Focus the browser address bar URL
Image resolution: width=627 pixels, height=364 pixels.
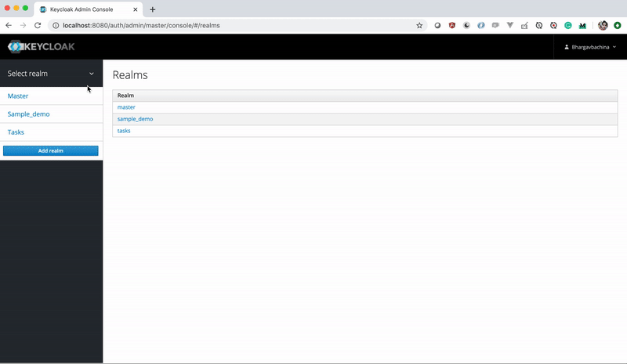pos(142,25)
